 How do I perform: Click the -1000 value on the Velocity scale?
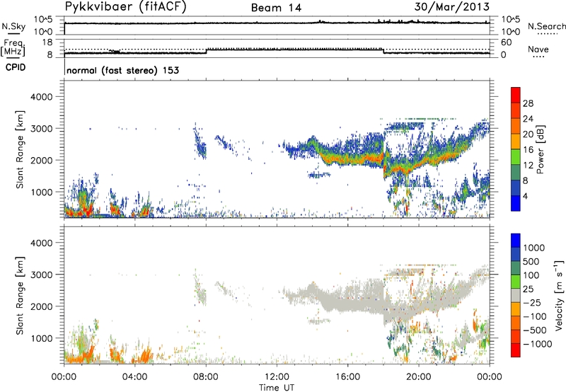pos(537,344)
